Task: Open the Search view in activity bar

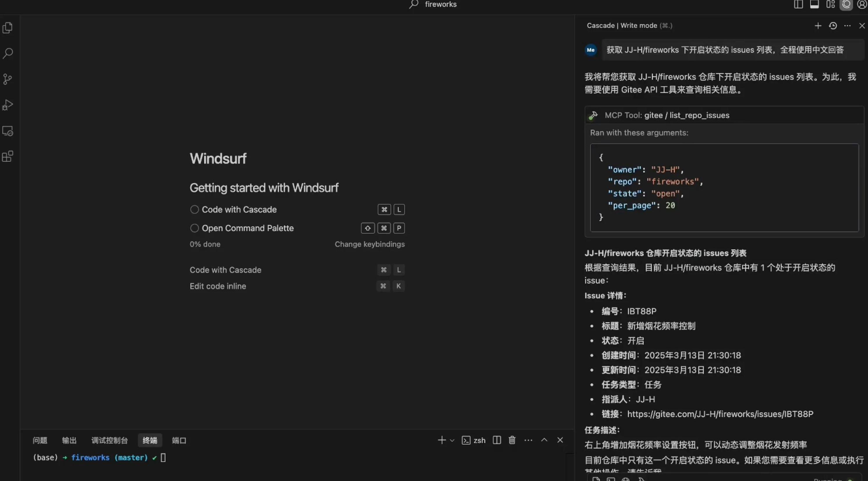Action: point(7,53)
